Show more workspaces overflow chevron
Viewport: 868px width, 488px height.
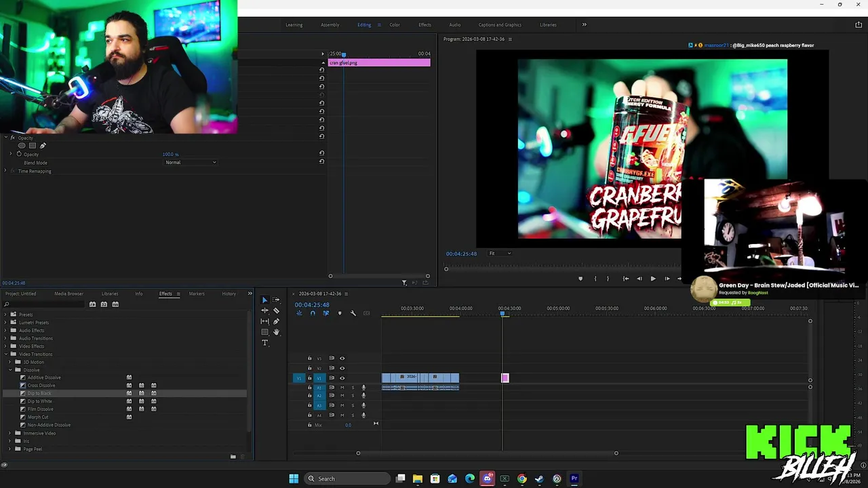[584, 25]
